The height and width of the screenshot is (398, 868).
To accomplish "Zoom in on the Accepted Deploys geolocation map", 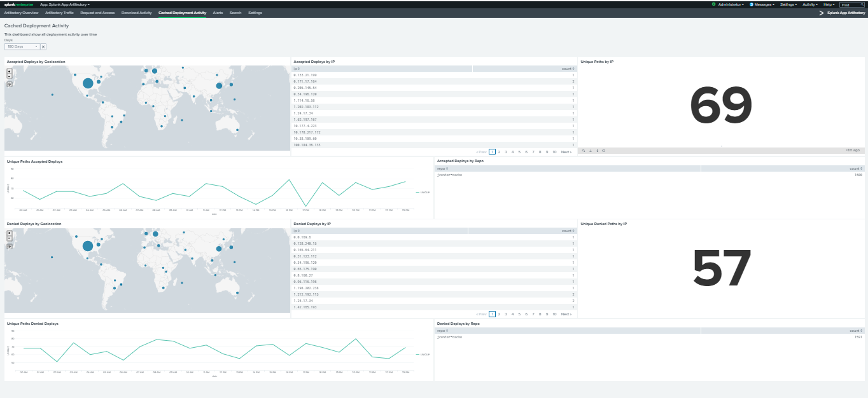I will (10, 71).
